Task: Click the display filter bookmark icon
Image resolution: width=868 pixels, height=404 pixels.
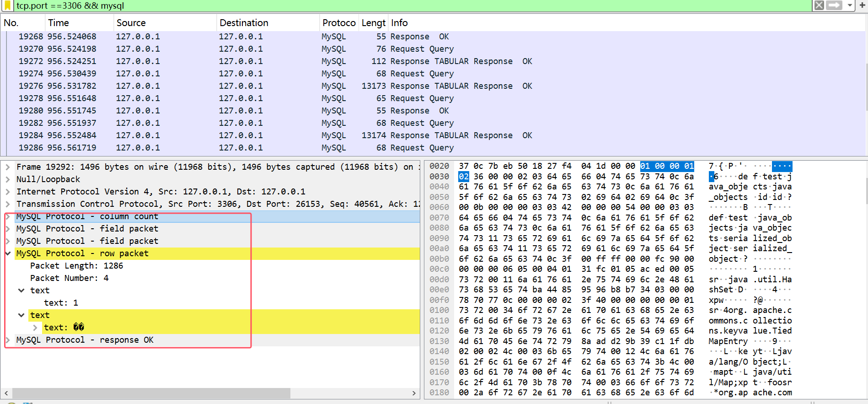Action: [x=7, y=5]
